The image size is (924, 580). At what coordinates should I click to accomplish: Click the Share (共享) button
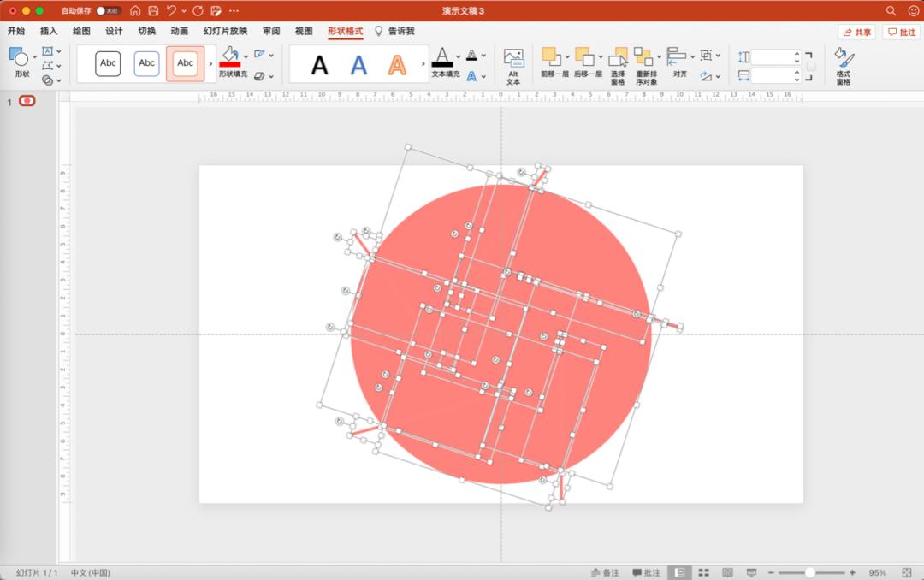pos(857,32)
